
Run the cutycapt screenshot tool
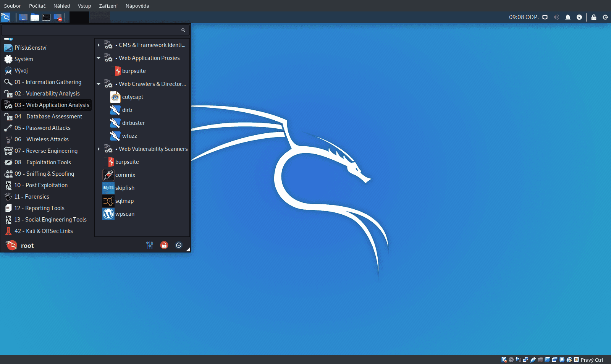point(132,97)
